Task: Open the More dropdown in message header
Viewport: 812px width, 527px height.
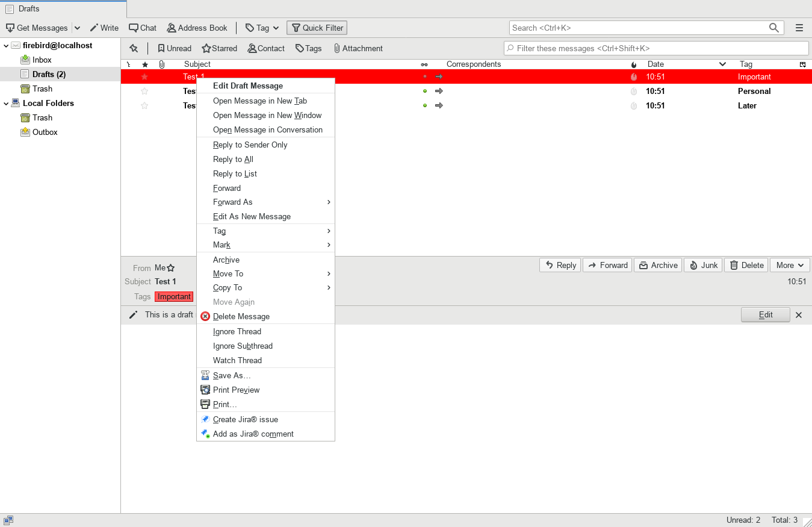Action: pyautogui.click(x=789, y=265)
